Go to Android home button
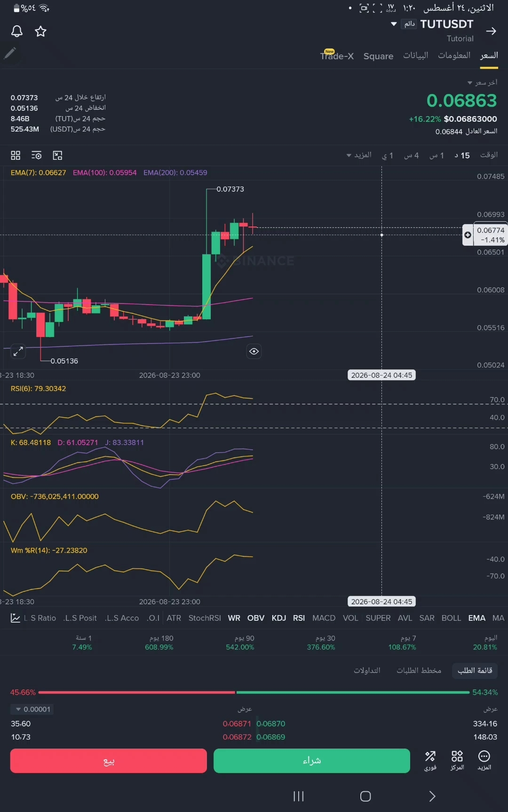Image resolution: width=508 pixels, height=812 pixels. click(365, 796)
